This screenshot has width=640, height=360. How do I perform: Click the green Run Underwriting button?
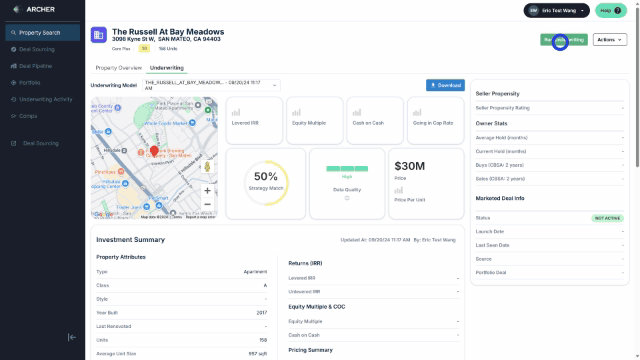click(x=564, y=40)
